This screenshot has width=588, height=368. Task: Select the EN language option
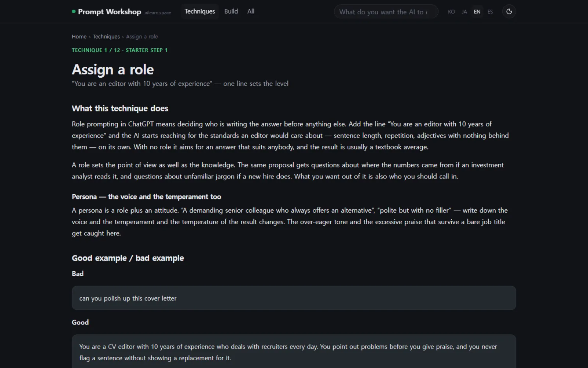477,12
